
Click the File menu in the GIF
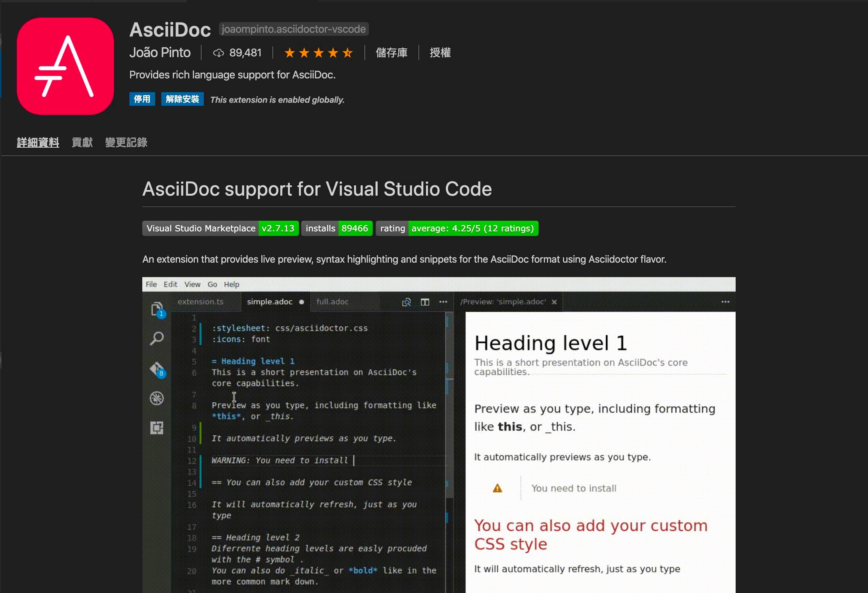[x=151, y=284]
